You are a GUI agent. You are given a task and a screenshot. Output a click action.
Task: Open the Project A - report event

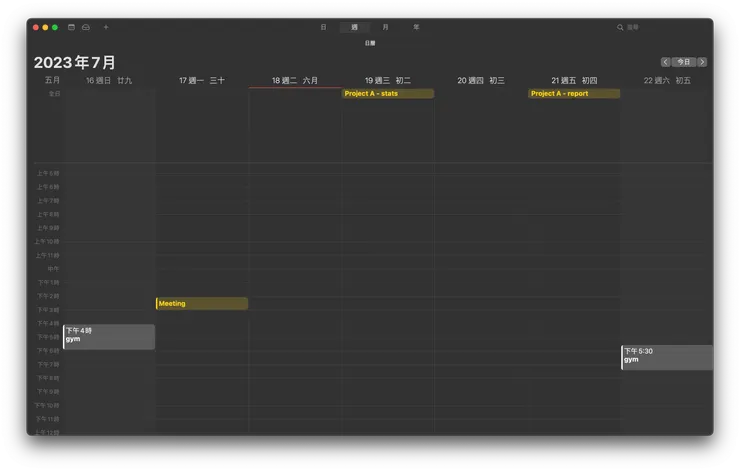(x=574, y=93)
